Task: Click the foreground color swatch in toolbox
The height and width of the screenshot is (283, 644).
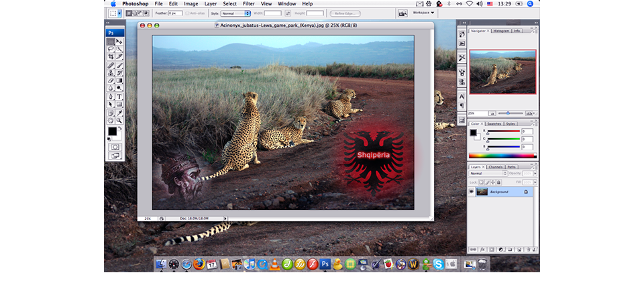Action: point(112,131)
